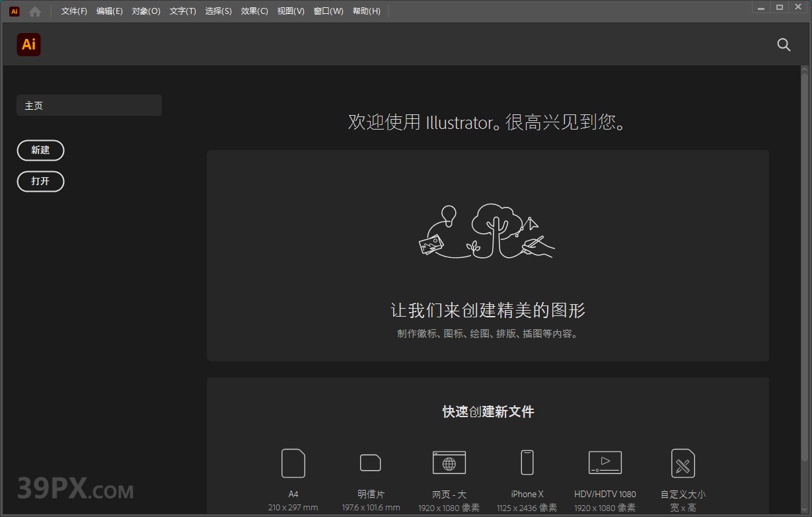Select the 自定义大小 custom size icon
This screenshot has height=517, width=812.
point(683,463)
